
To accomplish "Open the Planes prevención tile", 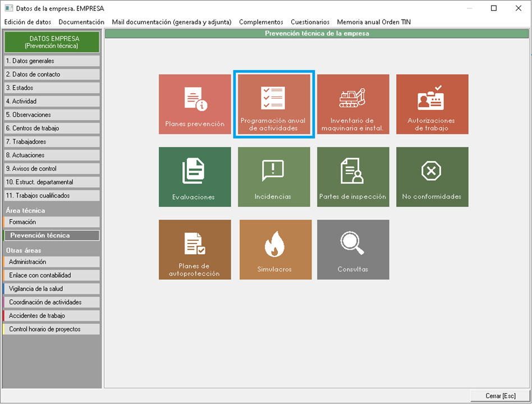I will click(195, 104).
